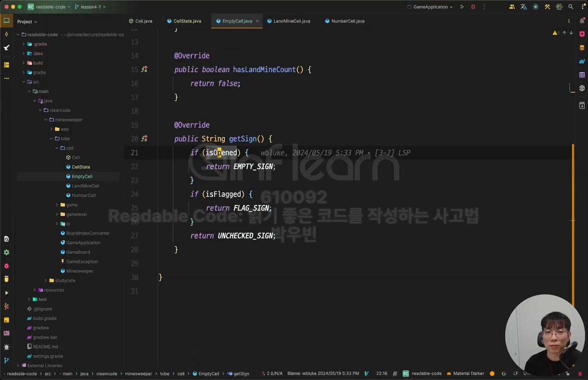Click the warning indicator in editor
Screen dimensions: 588x380
pyautogui.click(x=556, y=33)
